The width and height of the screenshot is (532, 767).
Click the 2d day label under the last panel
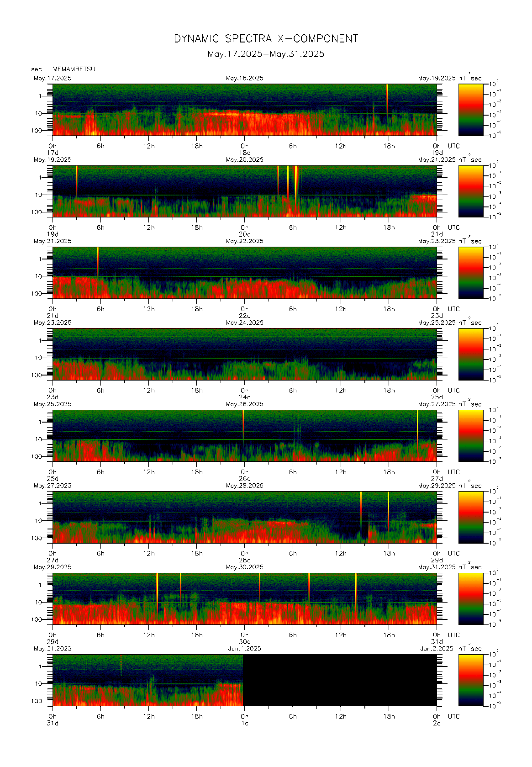[437, 723]
